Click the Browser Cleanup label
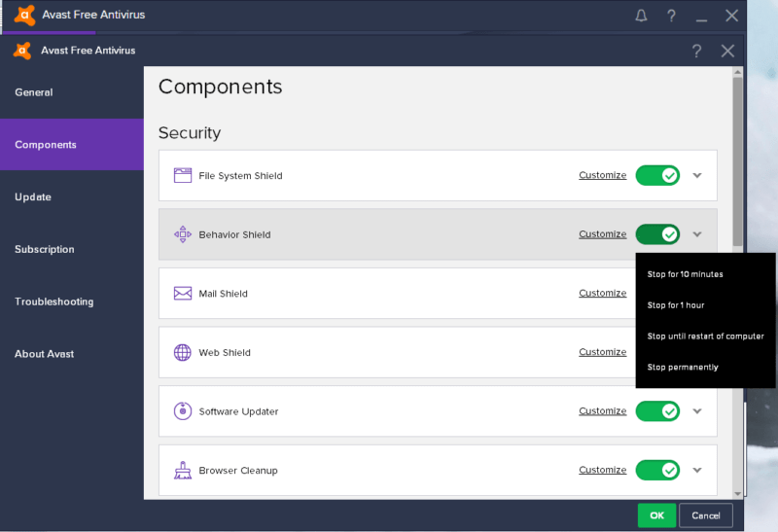This screenshot has width=778, height=532. [x=238, y=471]
